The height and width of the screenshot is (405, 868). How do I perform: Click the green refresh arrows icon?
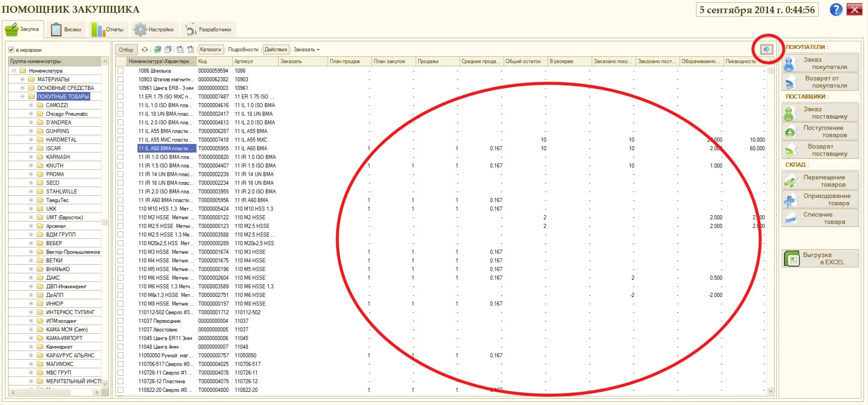click(x=145, y=49)
